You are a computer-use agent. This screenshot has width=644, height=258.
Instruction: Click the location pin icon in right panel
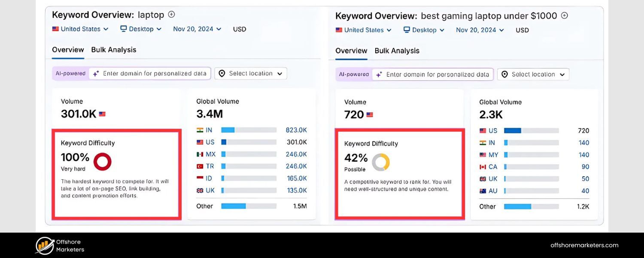(x=505, y=74)
